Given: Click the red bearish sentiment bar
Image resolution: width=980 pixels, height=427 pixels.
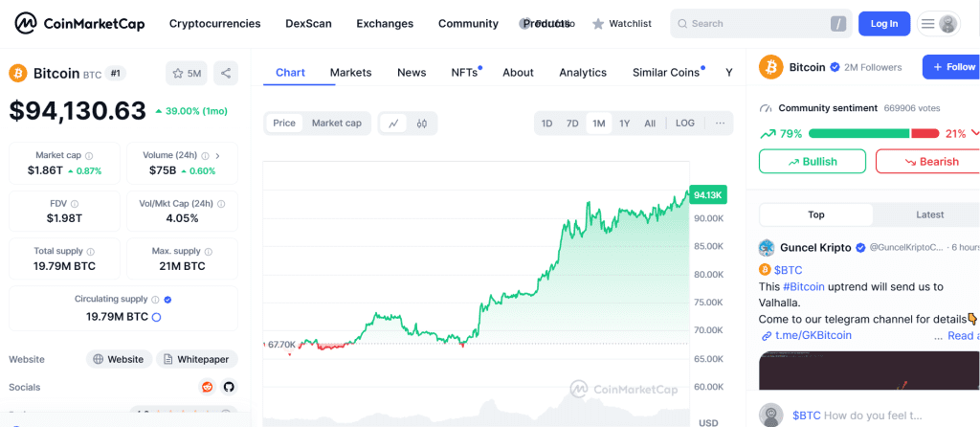Looking at the screenshot, I should click(x=925, y=133).
